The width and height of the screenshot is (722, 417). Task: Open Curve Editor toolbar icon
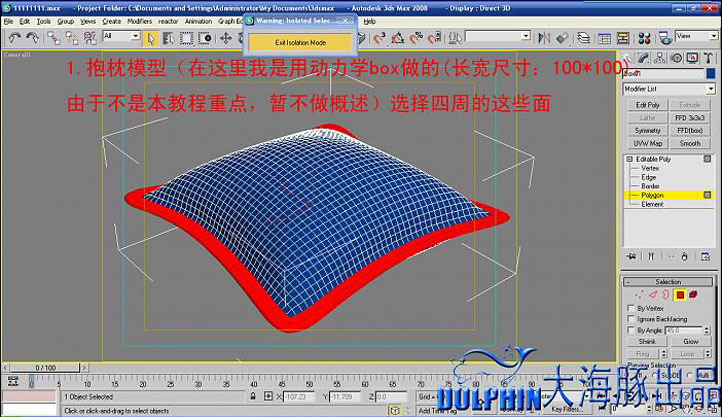tap(604, 38)
